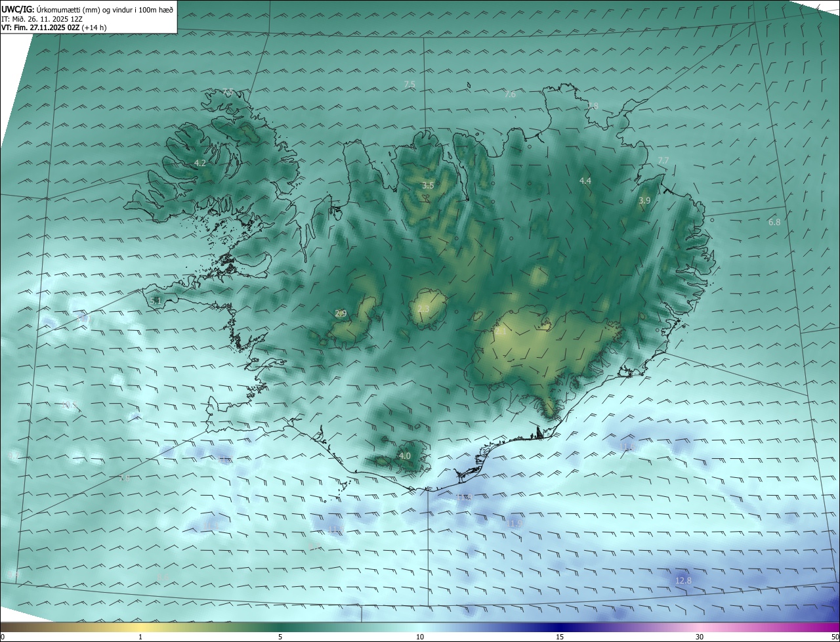Click the 10 tick on the color scale
840x642 pixels.
pos(420,637)
